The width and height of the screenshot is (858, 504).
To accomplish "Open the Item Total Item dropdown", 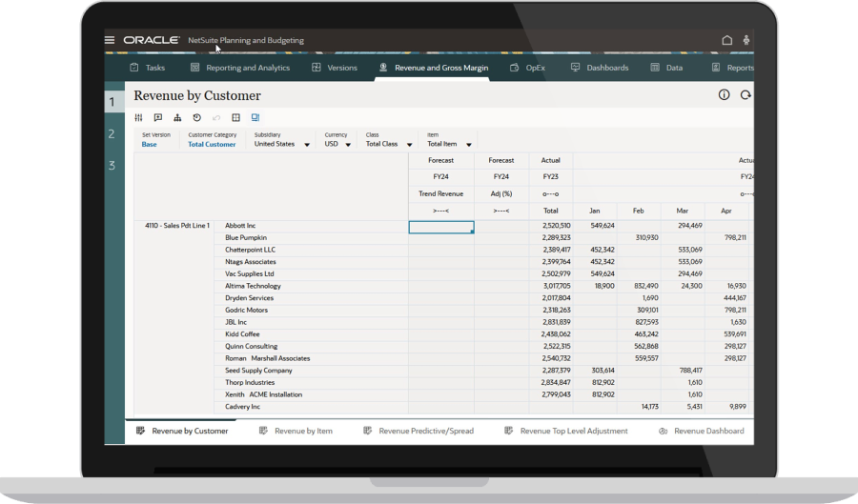I will coord(467,145).
